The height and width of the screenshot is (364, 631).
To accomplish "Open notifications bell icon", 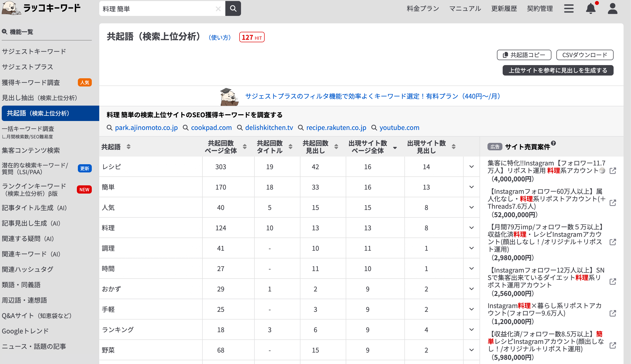I will point(591,8).
